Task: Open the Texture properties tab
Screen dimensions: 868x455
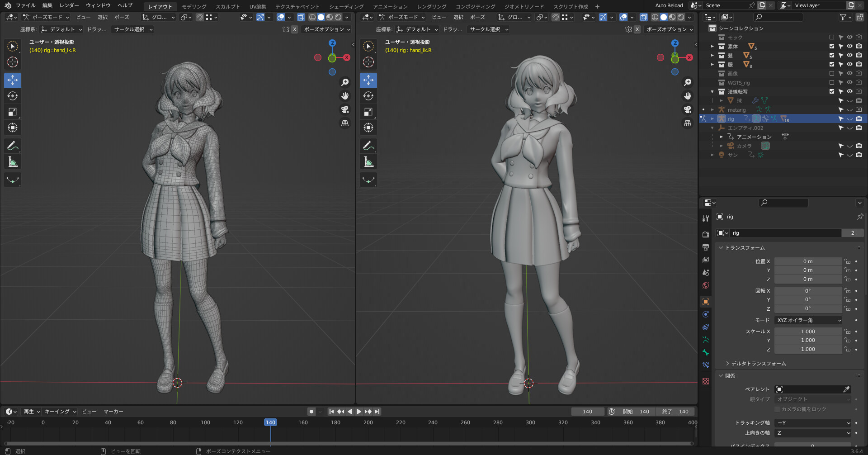Action: click(x=706, y=381)
